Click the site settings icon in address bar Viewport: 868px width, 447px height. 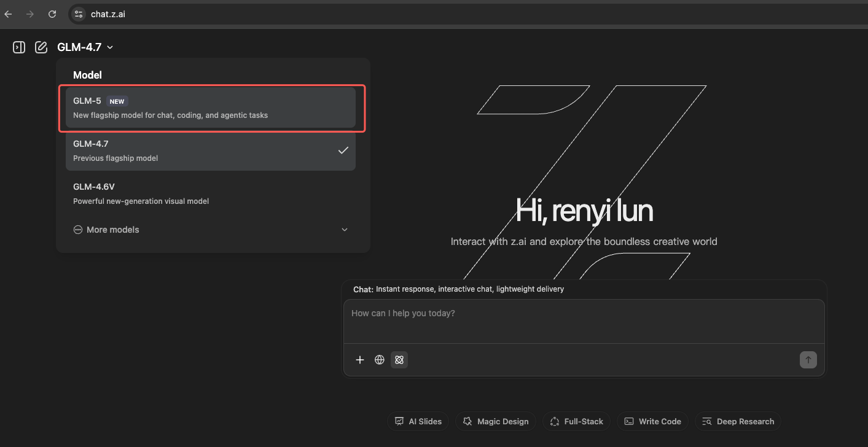coord(78,14)
